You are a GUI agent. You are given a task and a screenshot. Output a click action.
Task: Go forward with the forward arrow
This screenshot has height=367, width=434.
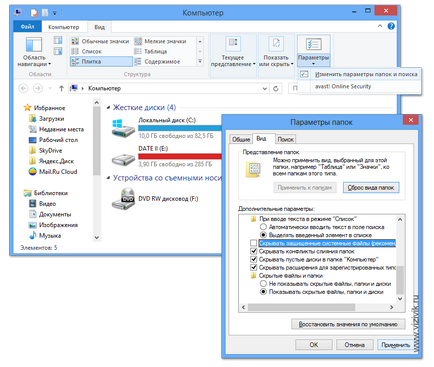click(x=38, y=88)
